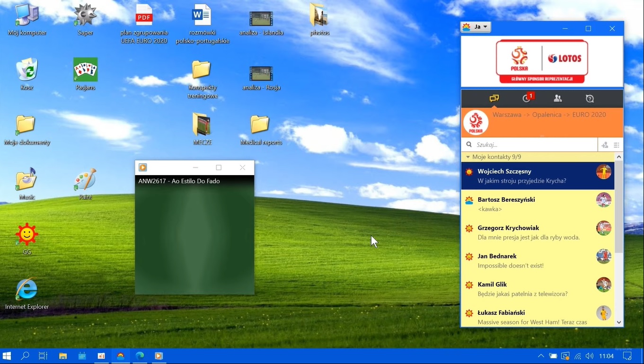Open taskbar search magnifier
Screen dimensions: 644x364
pos(25,356)
